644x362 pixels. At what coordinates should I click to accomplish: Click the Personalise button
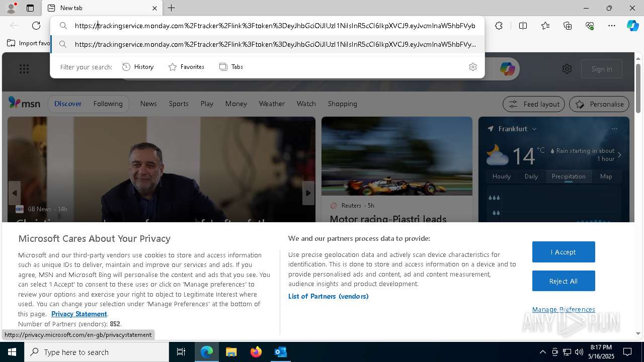(599, 104)
